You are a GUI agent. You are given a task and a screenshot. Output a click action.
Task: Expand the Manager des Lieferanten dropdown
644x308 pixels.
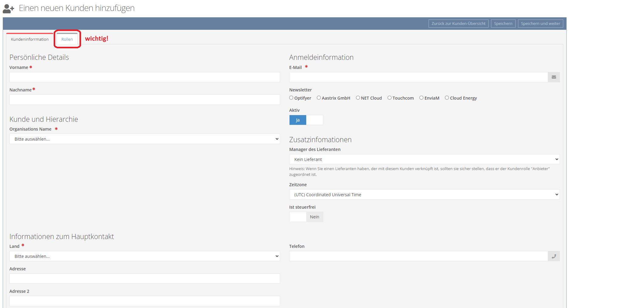424,159
